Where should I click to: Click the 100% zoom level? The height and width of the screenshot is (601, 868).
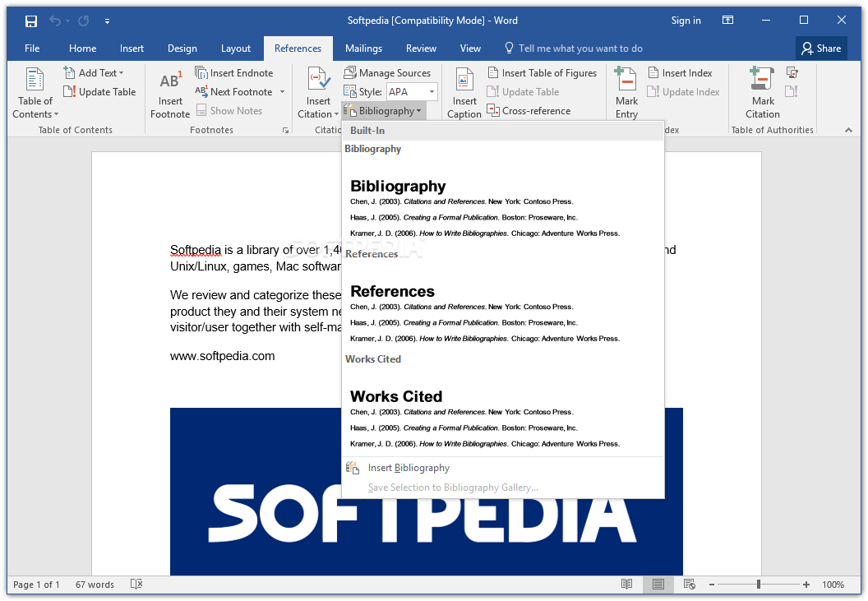(x=833, y=585)
